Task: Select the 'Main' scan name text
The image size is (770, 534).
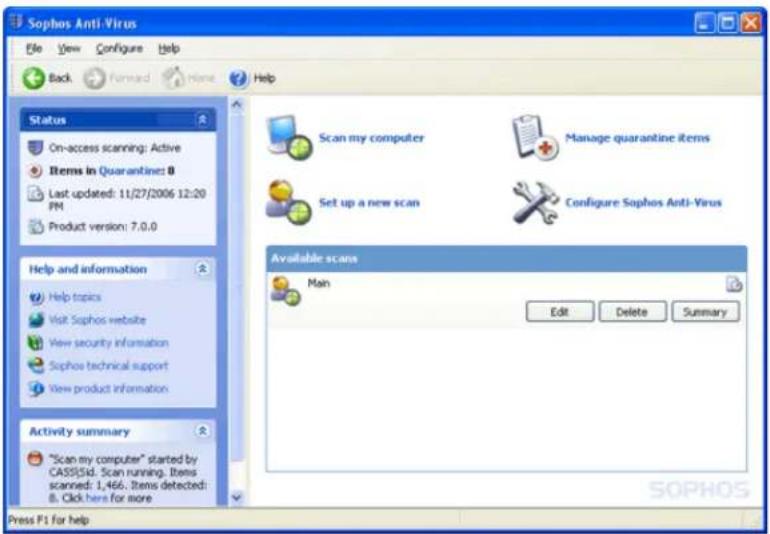Action: coord(319,283)
